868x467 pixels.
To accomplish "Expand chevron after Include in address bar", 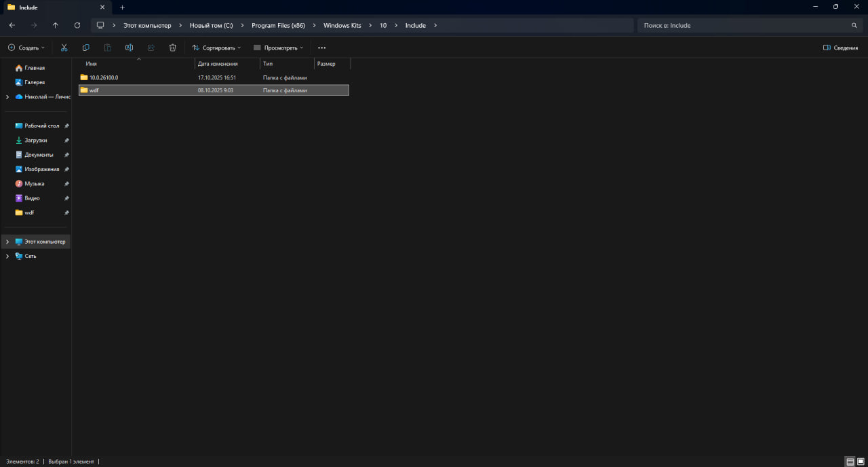I will (x=435, y=25).
